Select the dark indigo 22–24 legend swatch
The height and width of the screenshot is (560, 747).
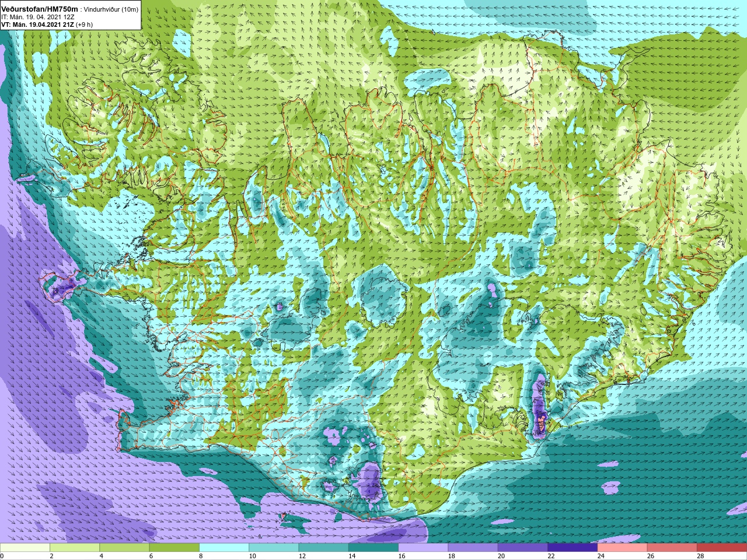coord(573,548)
